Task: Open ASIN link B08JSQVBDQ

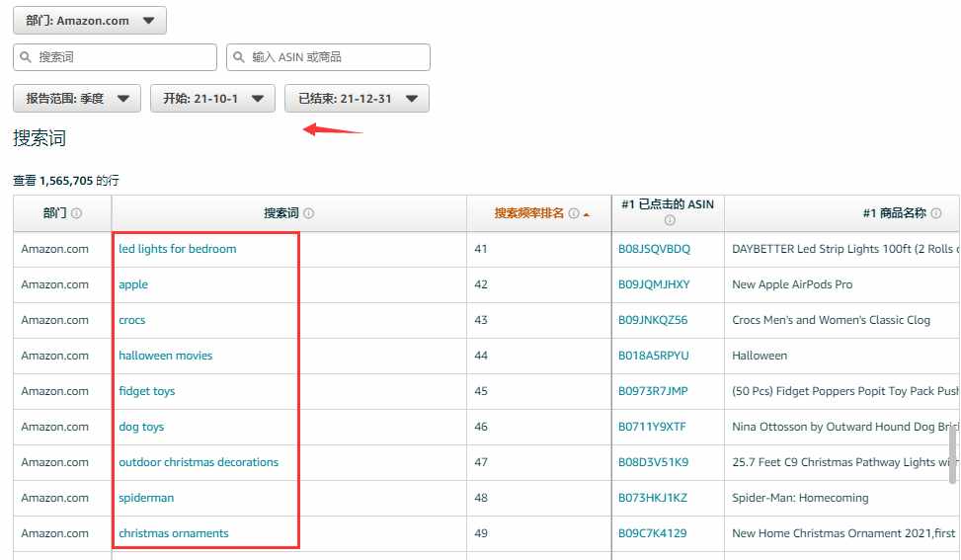Action: pyautogui.click(x=654, y=249)
